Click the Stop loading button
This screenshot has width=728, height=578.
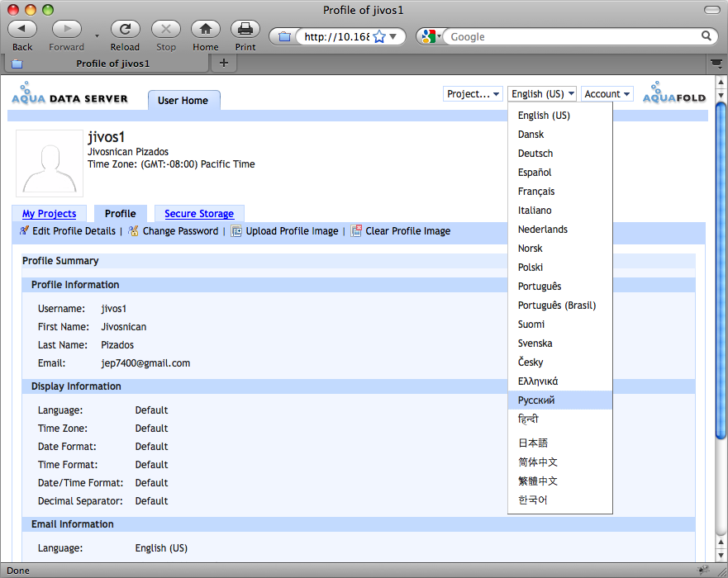[166, 29]
